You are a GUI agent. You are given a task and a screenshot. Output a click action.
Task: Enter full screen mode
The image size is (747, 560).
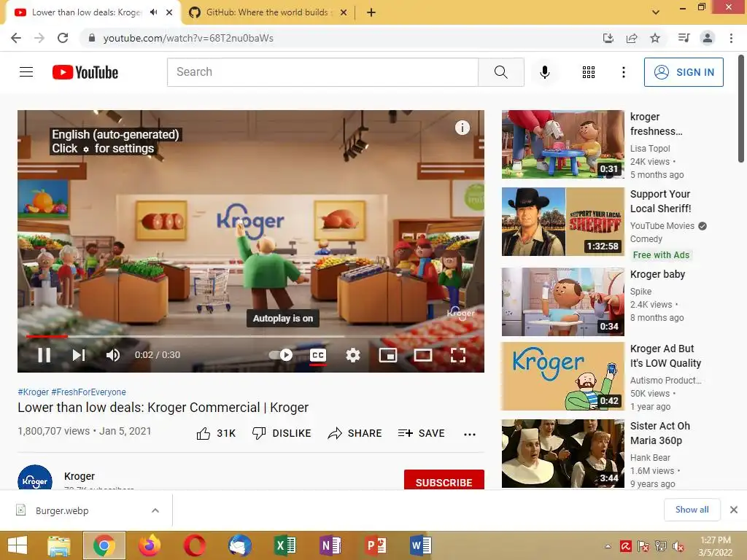pyautogui.click(x=458, y=355)
